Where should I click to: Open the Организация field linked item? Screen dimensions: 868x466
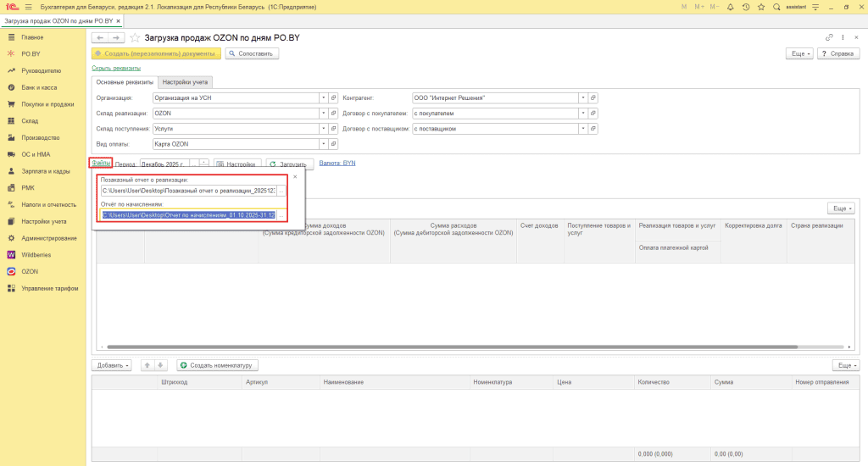coord(333,98)
